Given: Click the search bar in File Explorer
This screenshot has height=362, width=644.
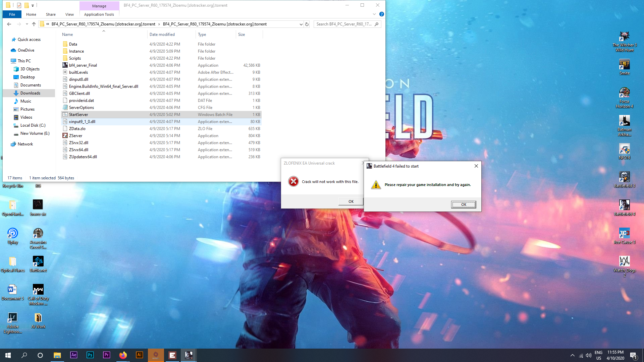Looking at the screenshot, I should point(347,24).
